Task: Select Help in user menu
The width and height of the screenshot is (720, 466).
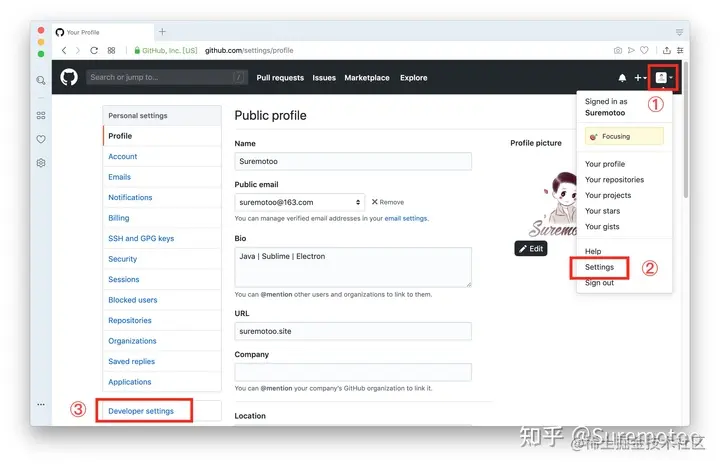Action: point(593,251)
